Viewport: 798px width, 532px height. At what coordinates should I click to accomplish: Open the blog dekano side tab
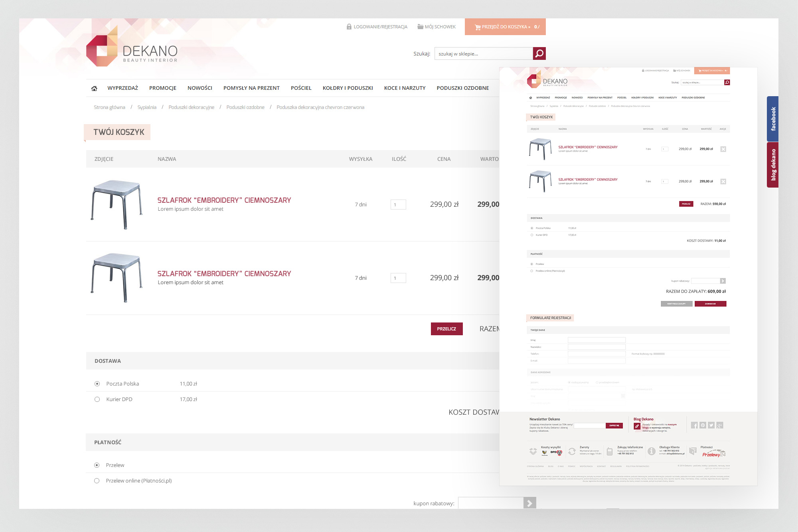773,164
